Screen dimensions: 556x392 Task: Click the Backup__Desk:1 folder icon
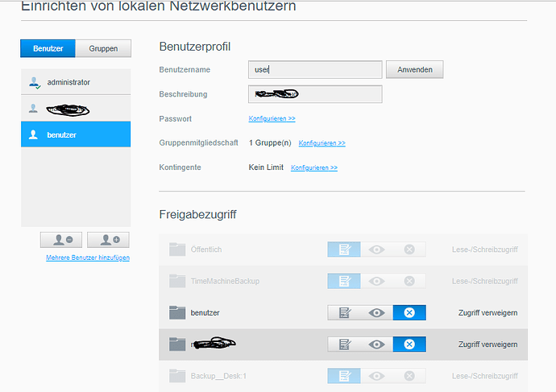point(177,376)
